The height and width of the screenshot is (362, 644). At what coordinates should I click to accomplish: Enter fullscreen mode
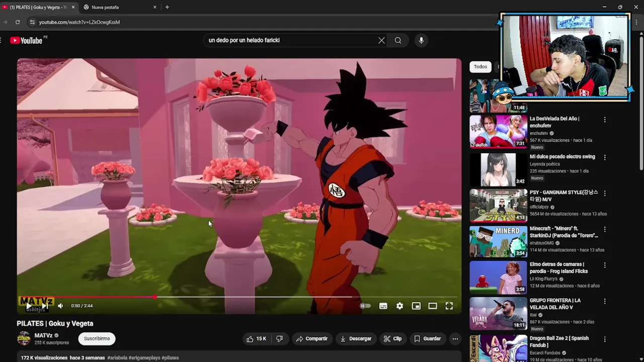[449, 306]
